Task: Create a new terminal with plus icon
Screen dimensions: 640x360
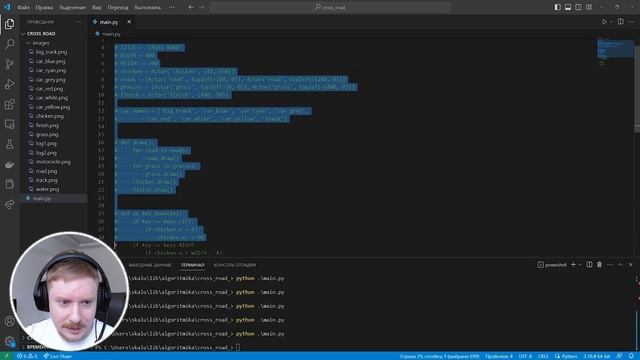Action: pos(573,265)
